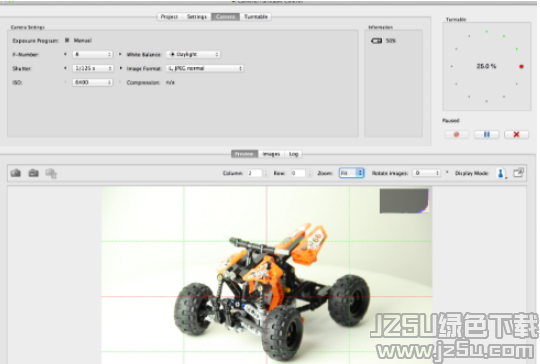Click the detach preview window icon
Image resolution: width=540 pixels, height=364 pixels.
[x=518, y=173]
